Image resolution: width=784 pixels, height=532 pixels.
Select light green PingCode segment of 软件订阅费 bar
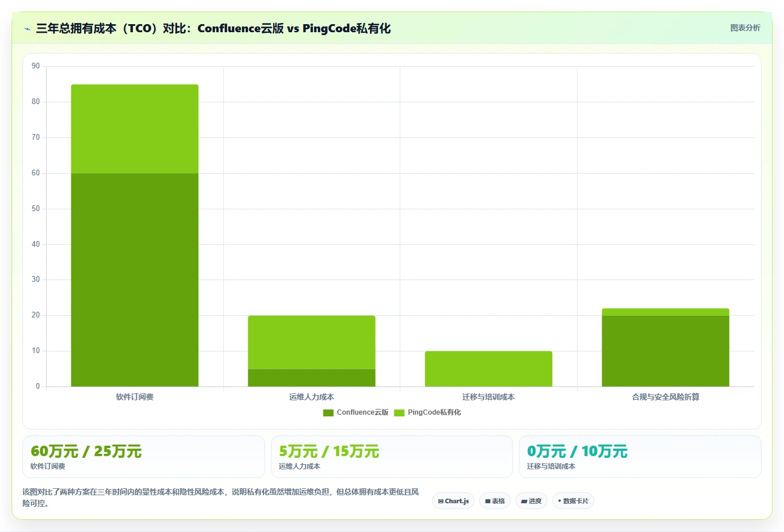pos(135,129)
